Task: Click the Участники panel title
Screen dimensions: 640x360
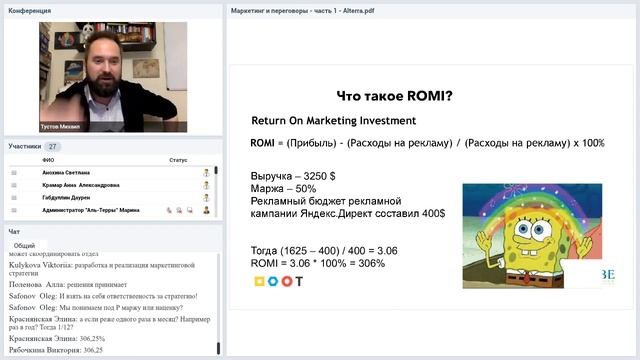Action: pyautogui.click(x=24, y=146)
